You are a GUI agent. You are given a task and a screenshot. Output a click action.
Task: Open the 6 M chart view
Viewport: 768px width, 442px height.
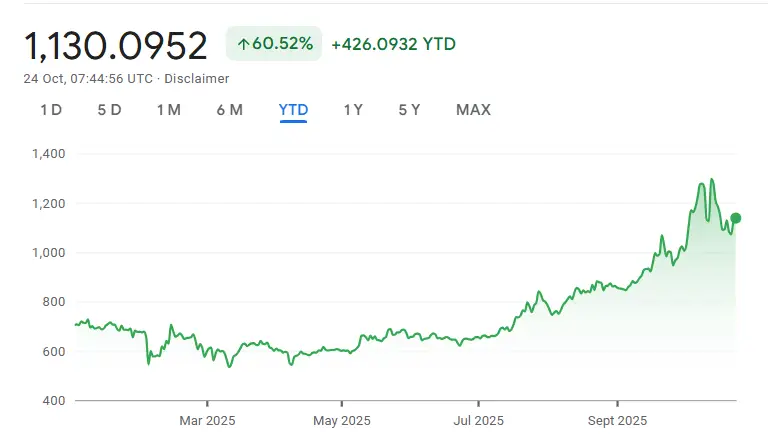pyautogui.click(x=229, y=110)
